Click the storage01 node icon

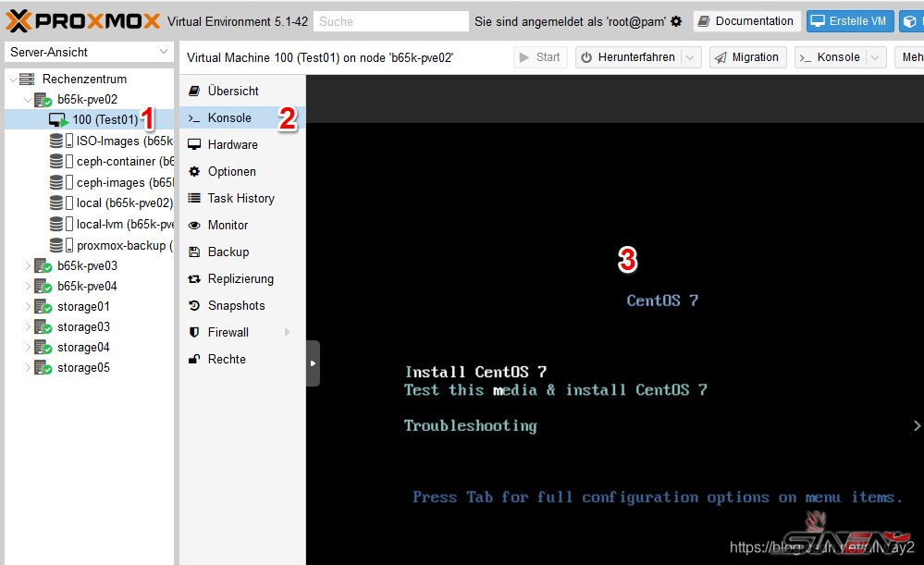tap(43, 307)
